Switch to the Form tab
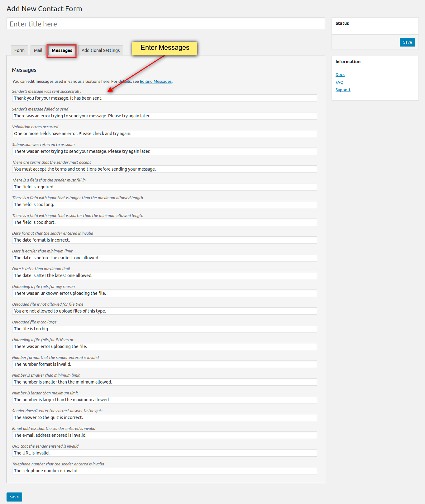 (19, 50)
